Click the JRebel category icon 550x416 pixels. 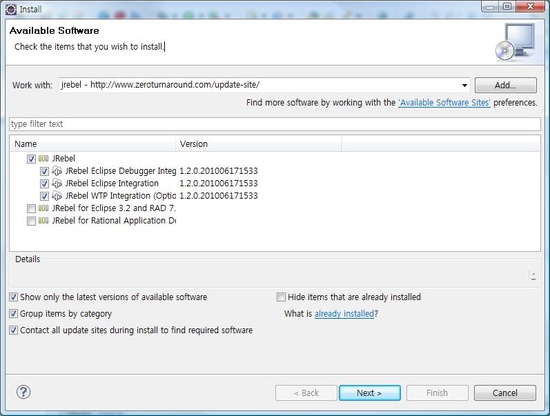[x=43, y=159]
